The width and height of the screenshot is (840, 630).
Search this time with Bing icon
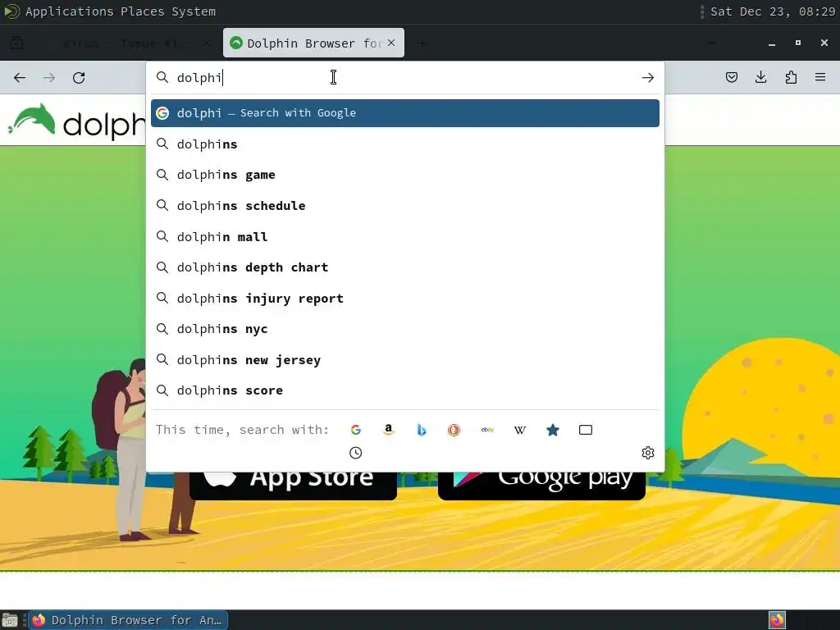(x=422, y=430)
